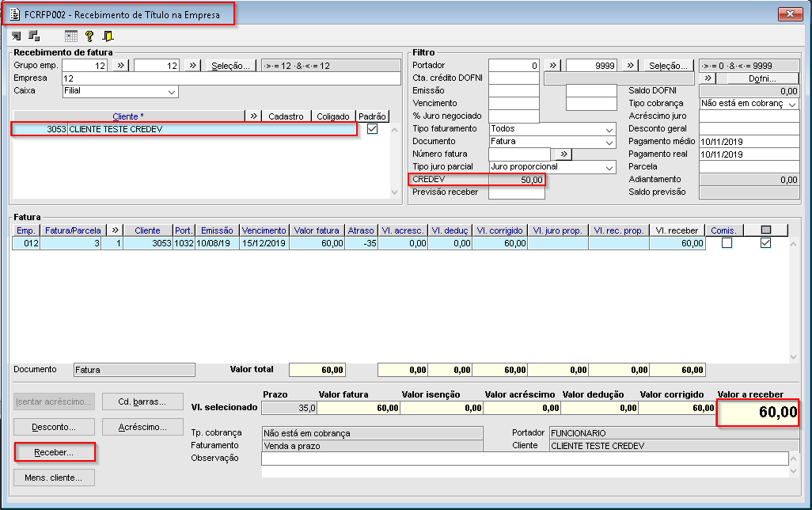Image resolution: width=812 pixels, height=510 pixels.
Task: Click the Acréscimo juro input field
Action: [x=749, y=116]
